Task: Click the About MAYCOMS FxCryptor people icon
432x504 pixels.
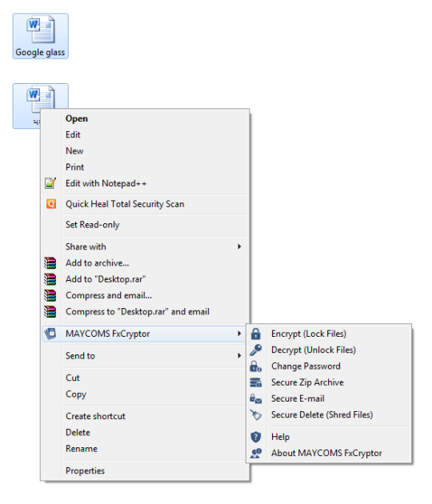Action: point(256,453)
